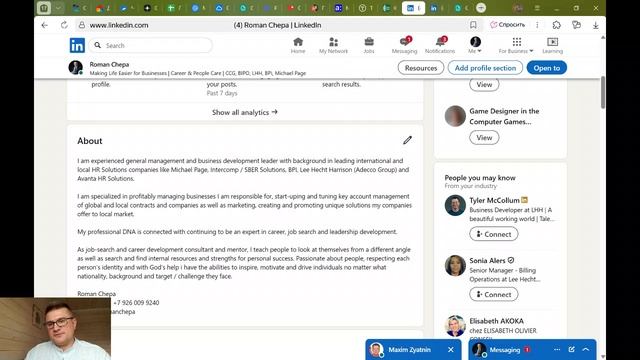Compose new message icon in Messaging bar
This screenshot has height=360, width=640.
[571, 349]
